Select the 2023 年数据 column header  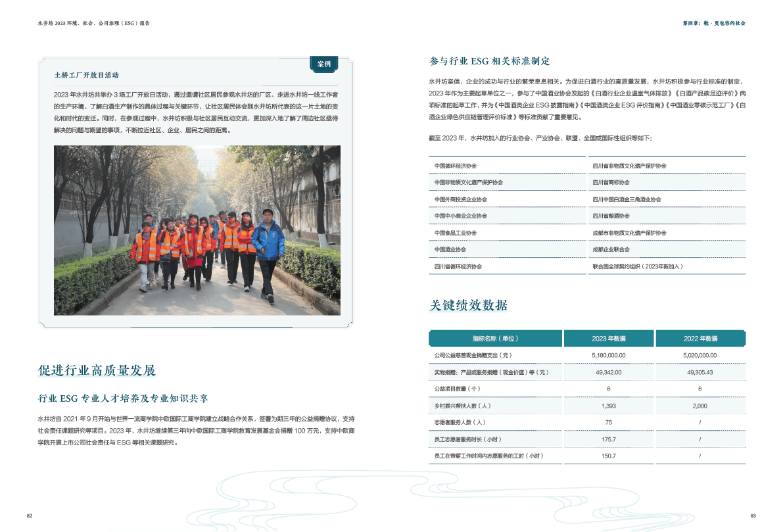(x=609, y=339)
